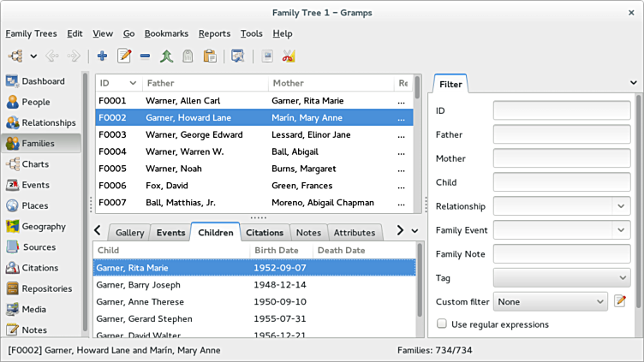
Task: Switch to the Citations tab
Action: click(265, 233)
